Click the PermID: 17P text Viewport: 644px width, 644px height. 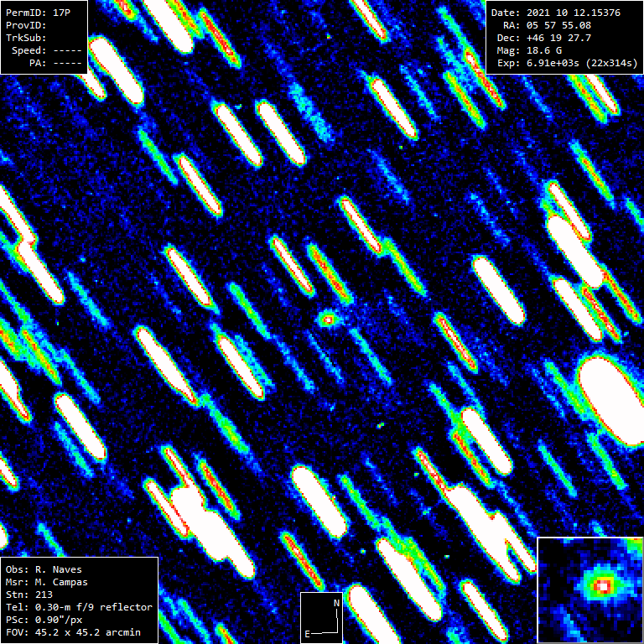click(39, 13)
